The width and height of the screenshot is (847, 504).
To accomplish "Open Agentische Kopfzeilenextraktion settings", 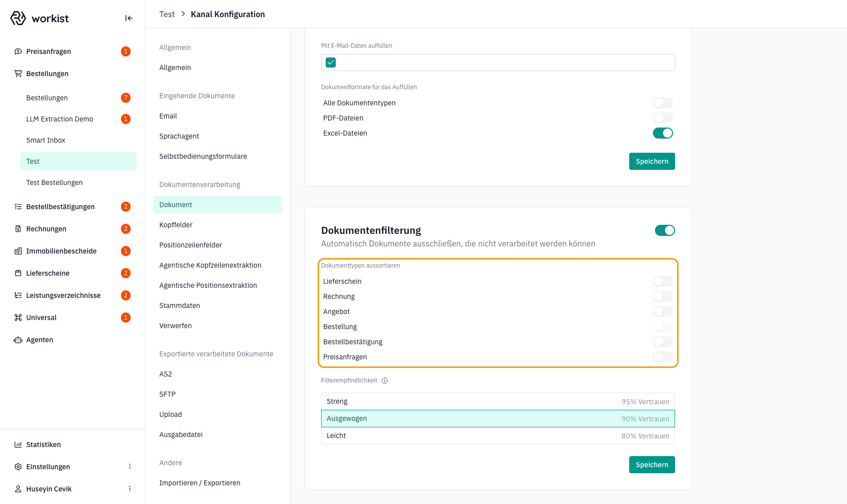I will point(217,265).
